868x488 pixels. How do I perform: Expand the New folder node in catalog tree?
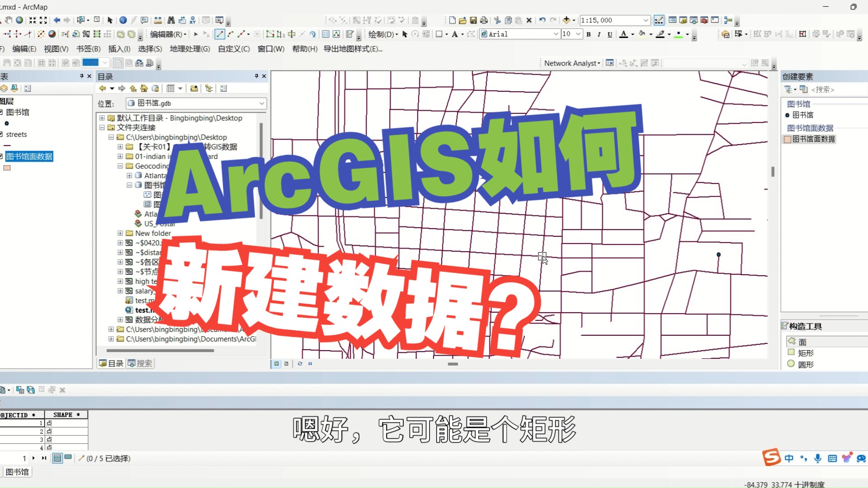120,233
